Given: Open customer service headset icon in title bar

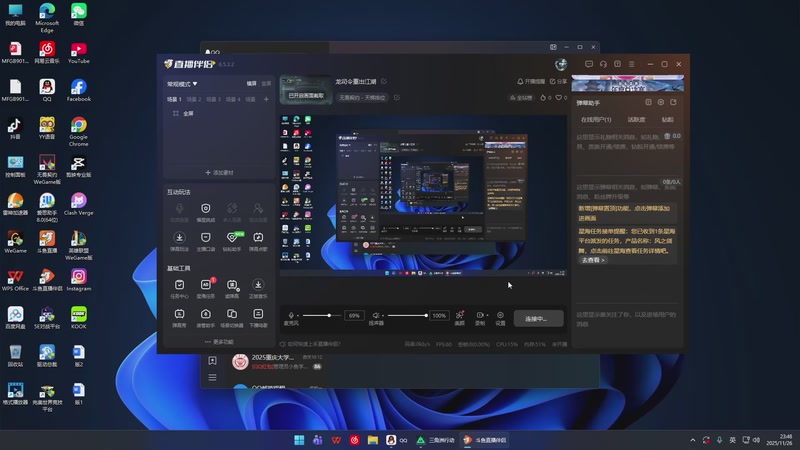Looking at the screenshot, I should coord(603,64).
